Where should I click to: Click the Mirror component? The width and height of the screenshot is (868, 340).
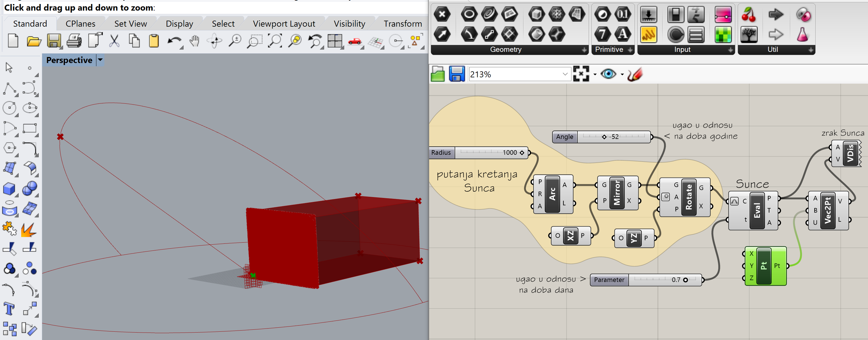pos(617,193)
